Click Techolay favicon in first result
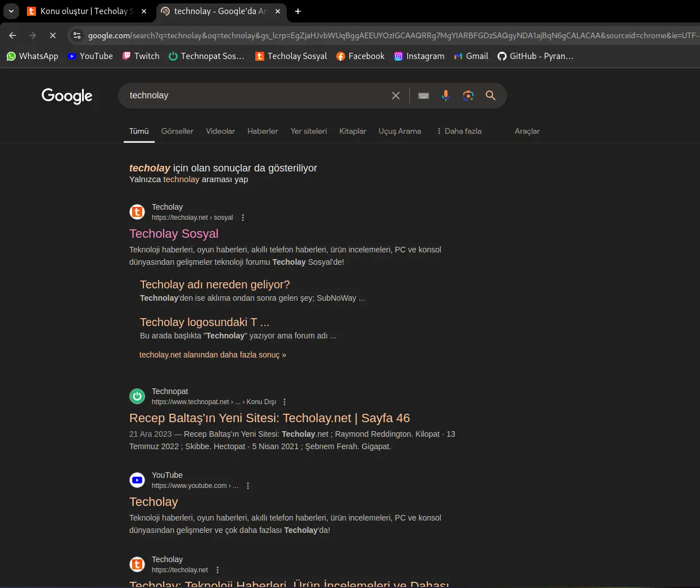This screenshot has height=588, width=700. (x=137, y=212)
